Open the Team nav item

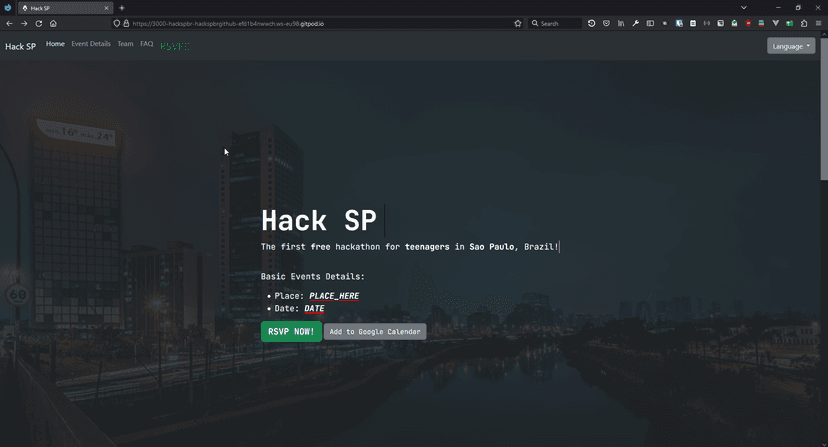(x=125, y=44)
